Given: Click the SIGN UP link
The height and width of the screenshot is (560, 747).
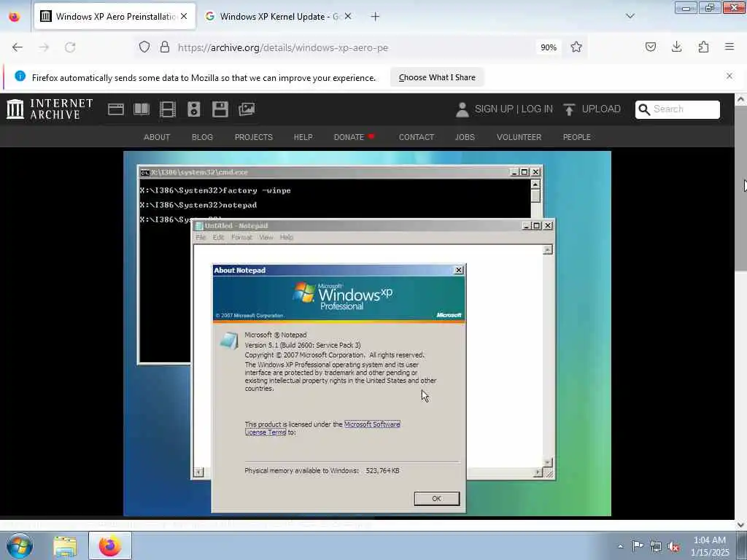Looking at the screenshot, I should pyautogui.click(x=494, y=109).
